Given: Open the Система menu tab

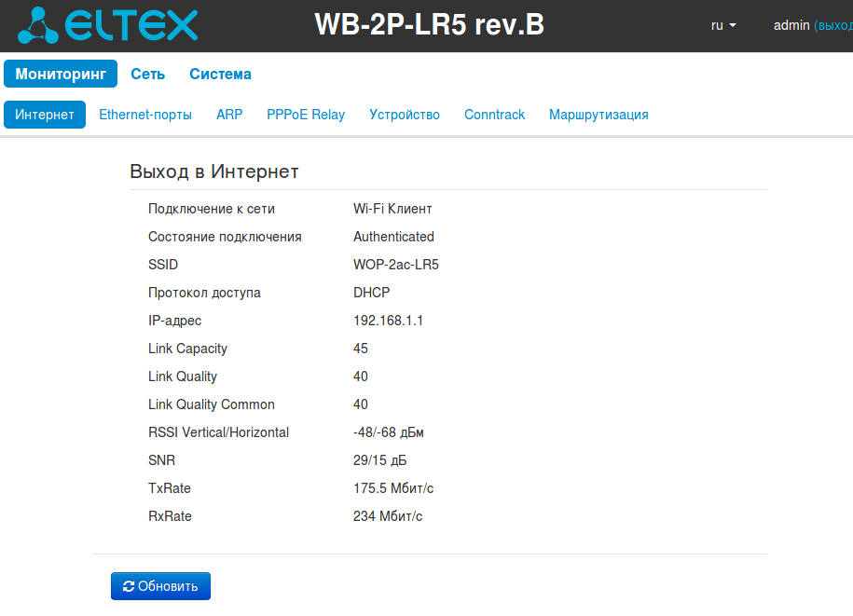Looking at the screenshot, I should point(220,74).
